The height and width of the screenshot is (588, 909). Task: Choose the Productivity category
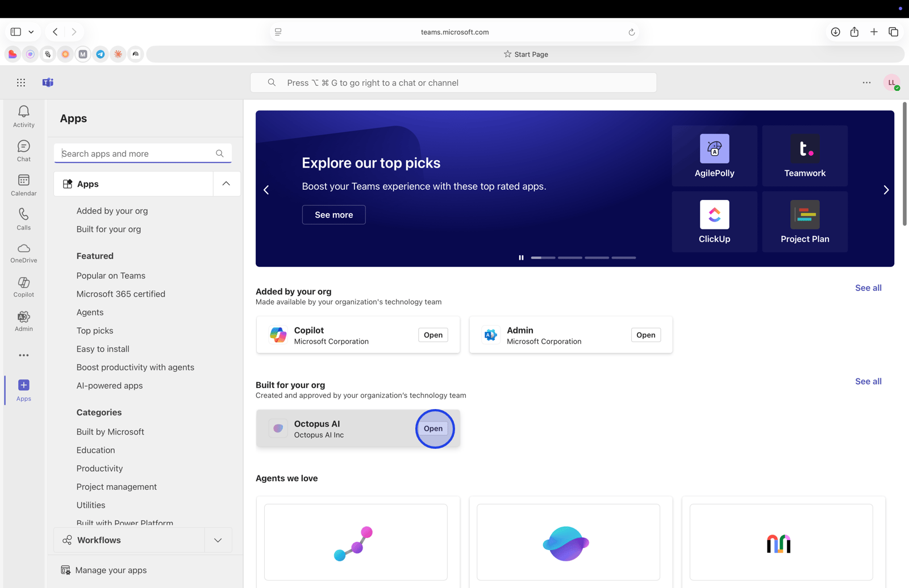point(99,468)
